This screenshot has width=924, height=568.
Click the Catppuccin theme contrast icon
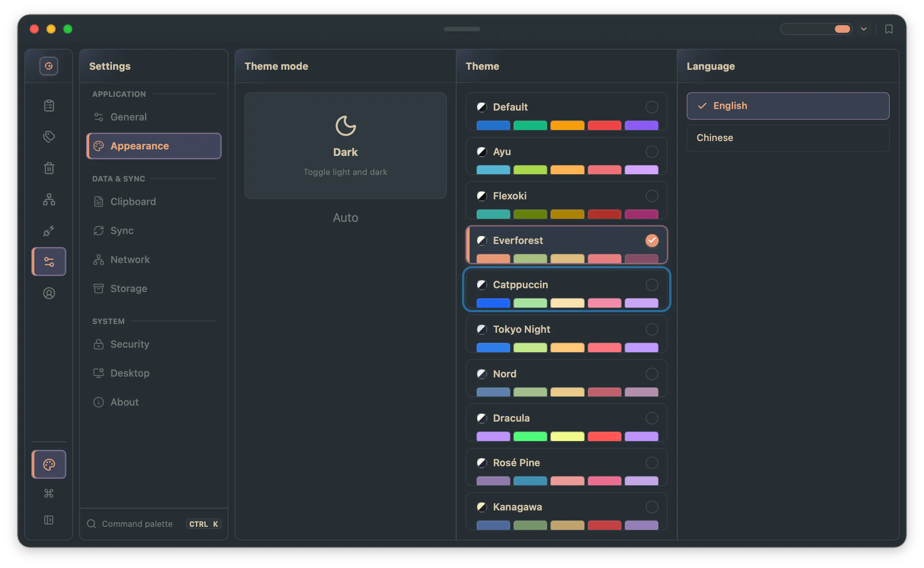tap(482, 285)
